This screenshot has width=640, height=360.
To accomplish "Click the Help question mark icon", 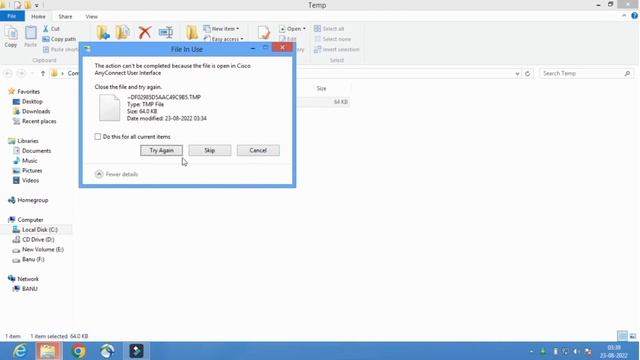I will pyautogui.click(x=634, y=16).
